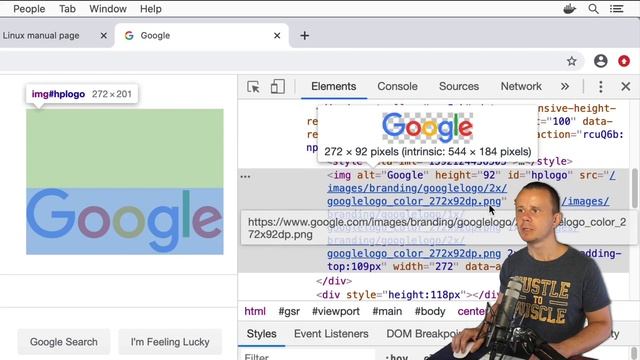Close the DevTools panel
The image size is (640, 360).
625,87
